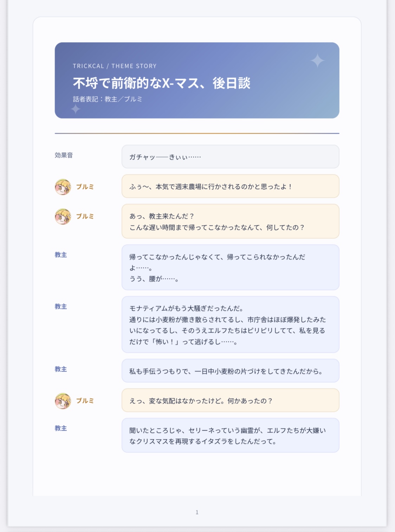Click the 教主 label beside the 腰が bubble
This screenshot has height=532, width=395.
click(x=61, y=255)
